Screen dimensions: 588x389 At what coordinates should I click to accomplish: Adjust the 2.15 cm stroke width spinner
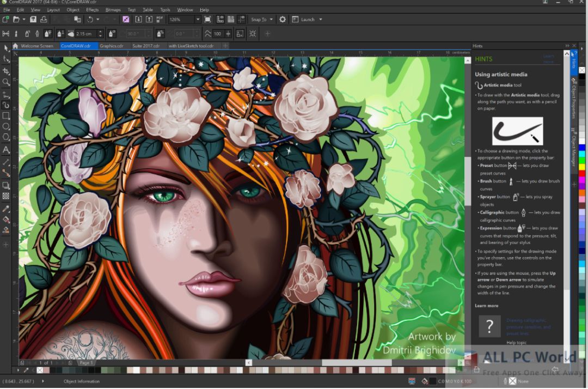click(100, 34)
